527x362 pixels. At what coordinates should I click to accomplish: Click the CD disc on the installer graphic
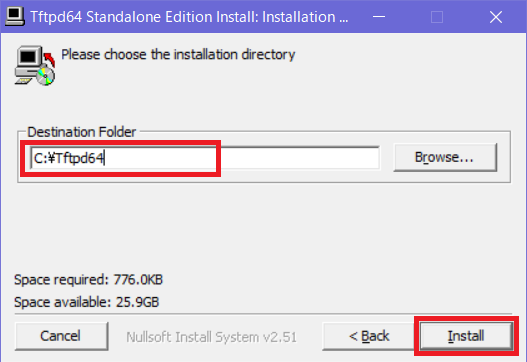tap(46, 76)
